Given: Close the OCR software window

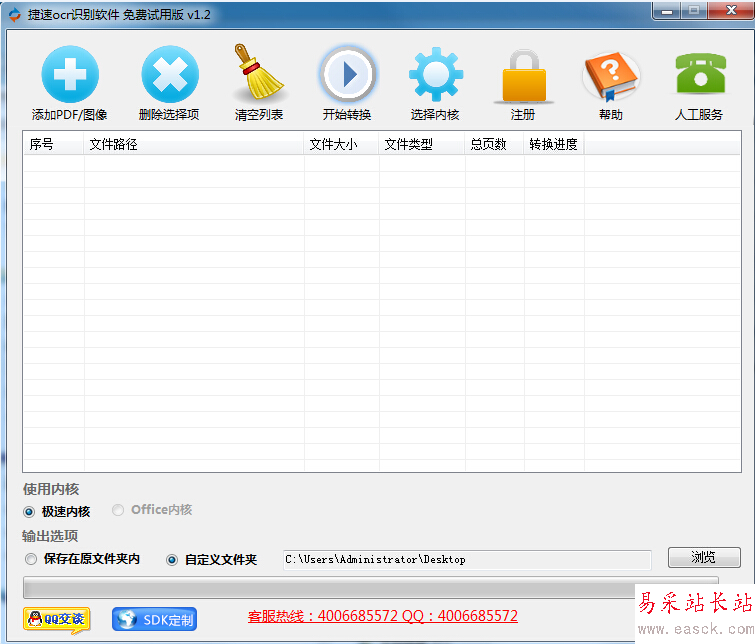Looking at the screenshot, I should pyautogui.click(x=731, y=11).
